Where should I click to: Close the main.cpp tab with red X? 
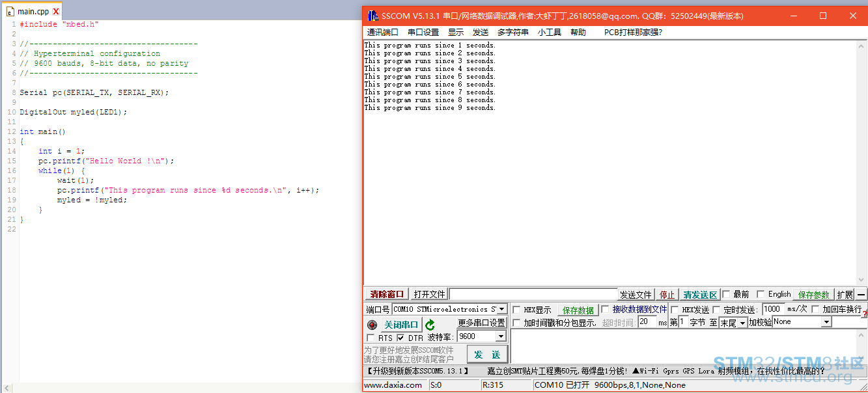point(56,12)
